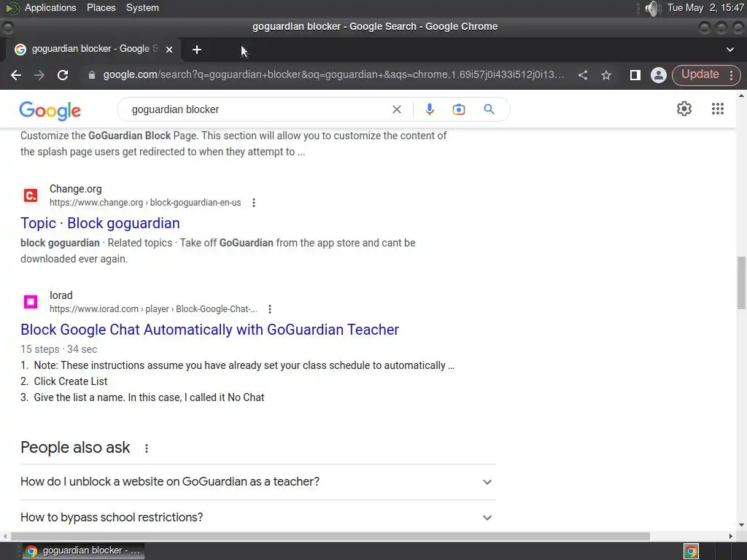Click goguardian blocker taskbar button
Screen dimensions: 747x560
pos(84,551)
